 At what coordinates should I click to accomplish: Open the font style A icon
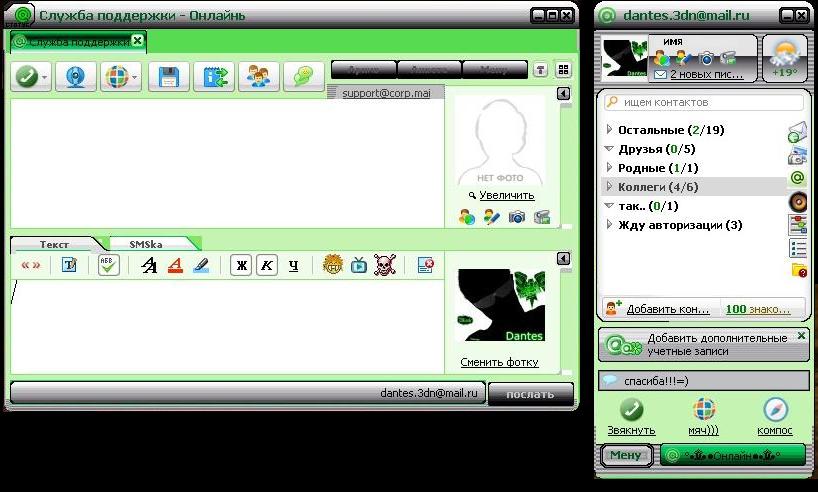click(149, 265)
